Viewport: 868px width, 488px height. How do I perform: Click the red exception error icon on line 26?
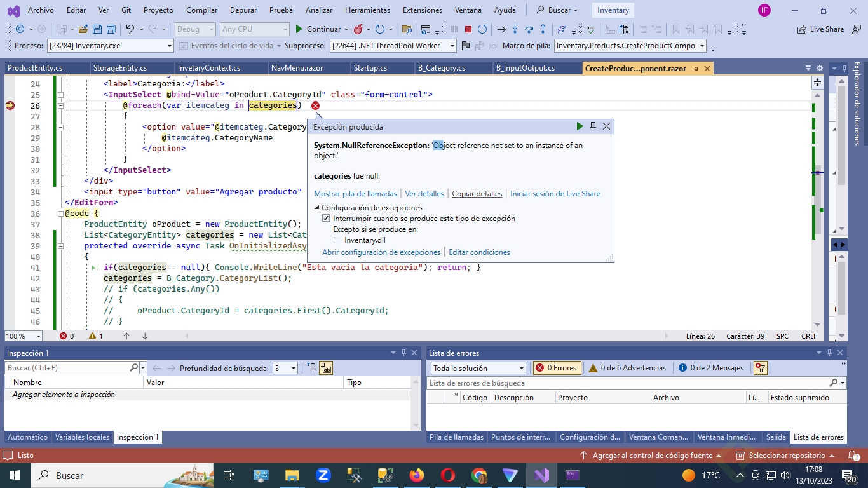[315, 105]
